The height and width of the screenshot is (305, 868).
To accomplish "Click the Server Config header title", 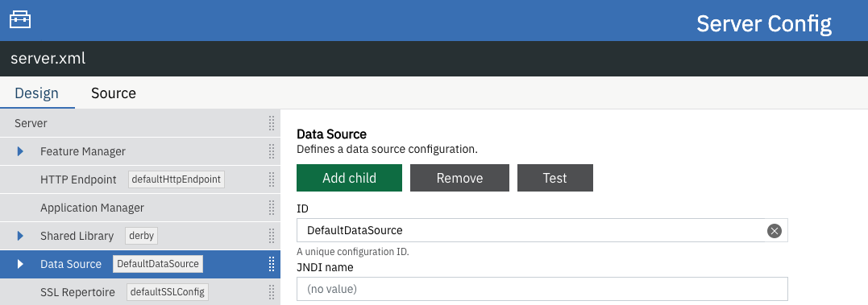I will pyautogui.click(x=764, y=24).
